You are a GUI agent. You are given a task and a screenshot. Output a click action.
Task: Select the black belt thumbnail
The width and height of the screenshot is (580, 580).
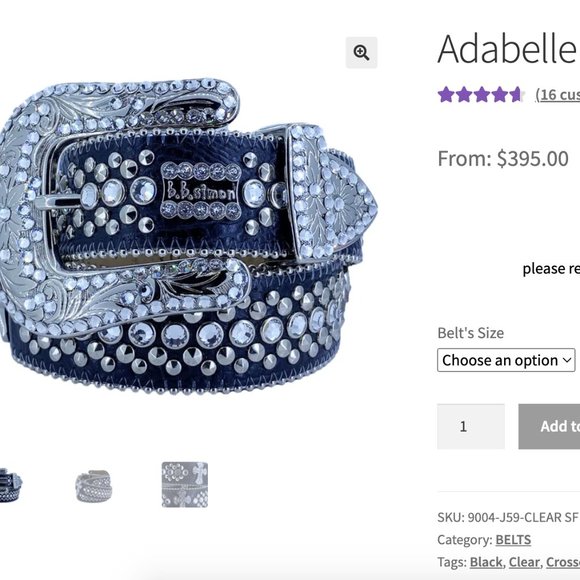click(x=11, y=485)
